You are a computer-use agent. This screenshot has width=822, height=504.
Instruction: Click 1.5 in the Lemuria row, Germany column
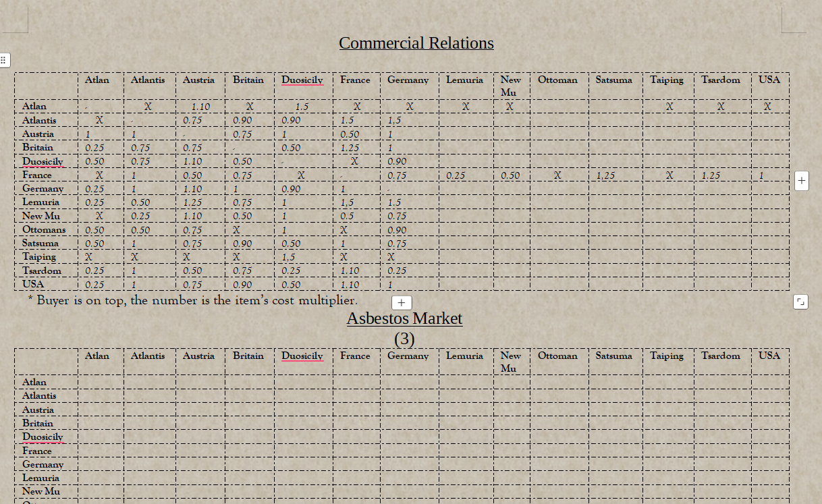pyautogui.click(x=394, y=202)
